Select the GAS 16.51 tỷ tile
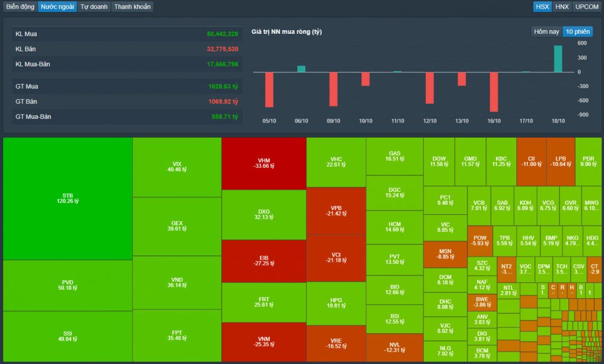Screen dimensions: 604x364 (395, 156)
